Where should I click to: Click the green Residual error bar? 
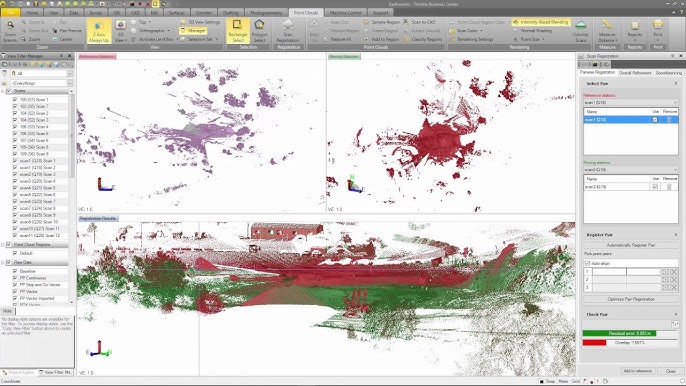620,333
